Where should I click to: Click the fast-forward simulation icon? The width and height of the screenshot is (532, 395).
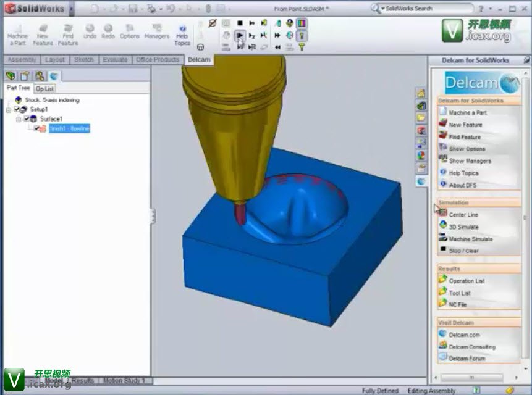click(277, 35)
